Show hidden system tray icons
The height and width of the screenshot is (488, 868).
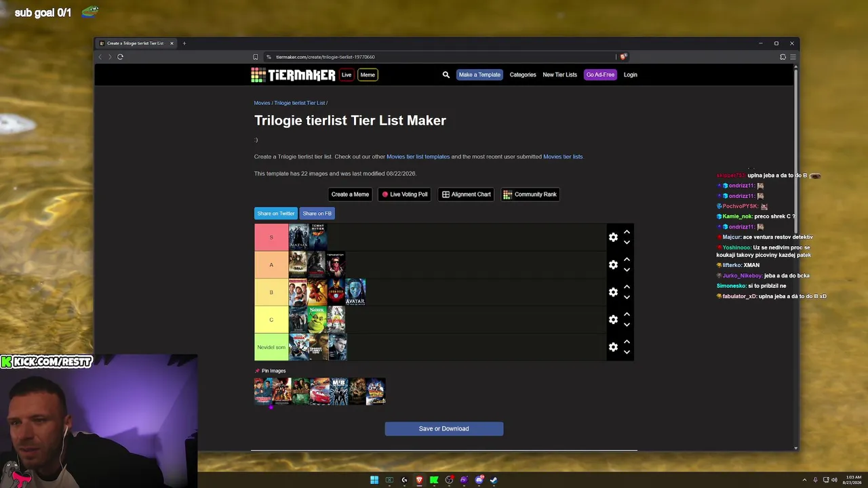[804, 481]
